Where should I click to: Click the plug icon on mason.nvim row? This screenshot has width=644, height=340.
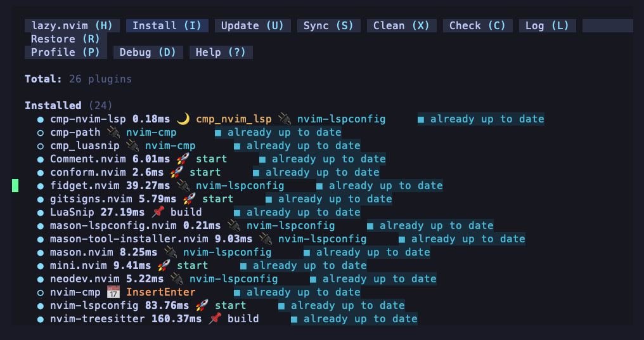pyautogui.click(x=171, y=252)
